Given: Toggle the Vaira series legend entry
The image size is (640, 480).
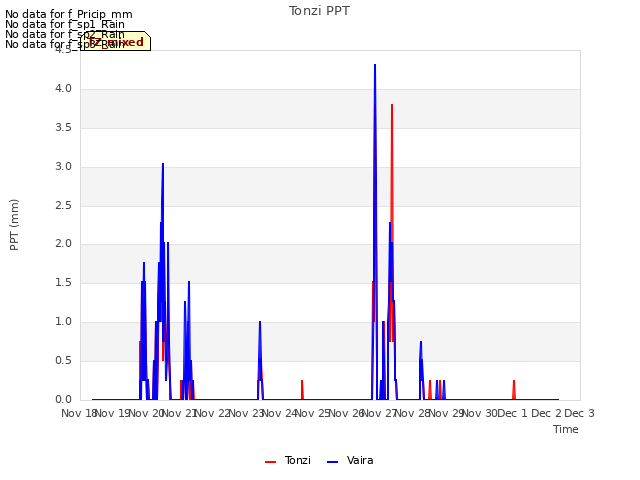Looking at the screenshot, I should pyautogui.click(x=350, y=460).
